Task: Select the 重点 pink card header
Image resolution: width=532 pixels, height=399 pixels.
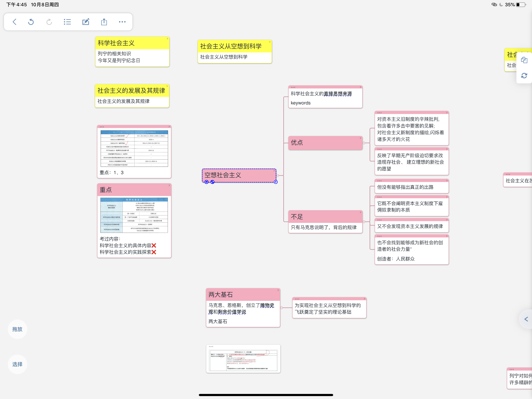Action: [134, 190]
